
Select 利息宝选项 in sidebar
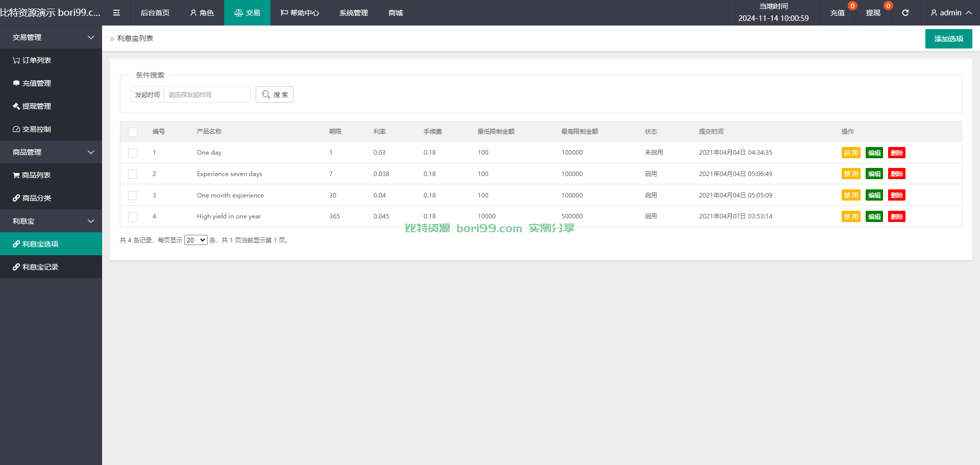click(x=51, y=244)
